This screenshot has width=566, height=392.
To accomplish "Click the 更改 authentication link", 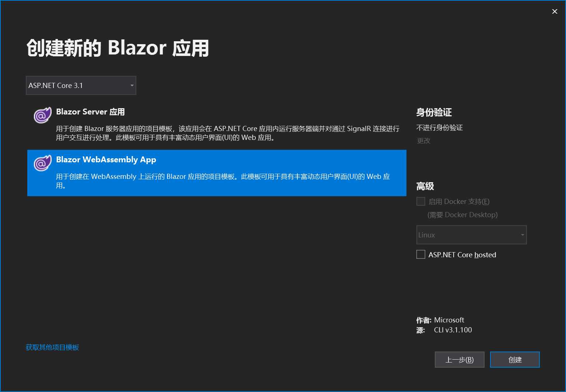I will click(x=423, y=141).
